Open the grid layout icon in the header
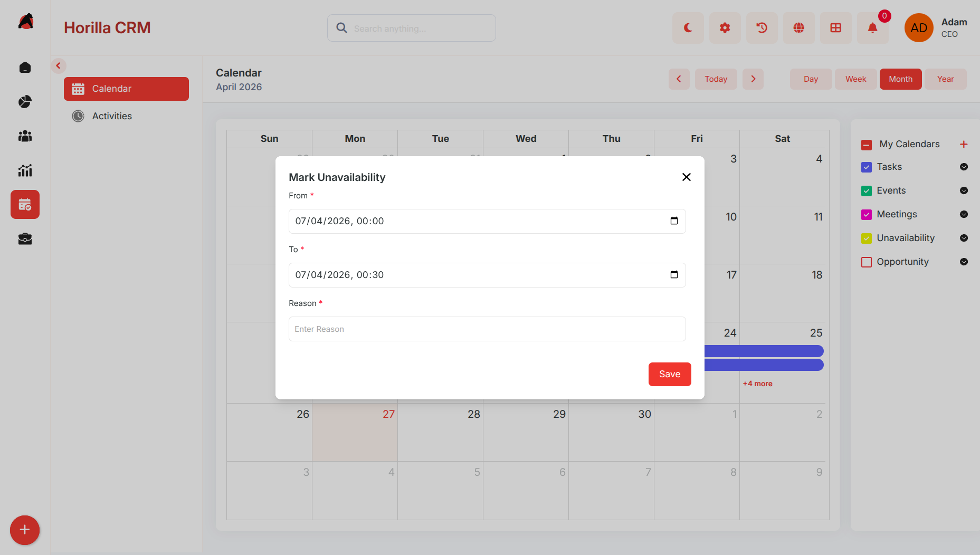The height and width of the screenshot is (555, 980). click(x=836, y=28)
